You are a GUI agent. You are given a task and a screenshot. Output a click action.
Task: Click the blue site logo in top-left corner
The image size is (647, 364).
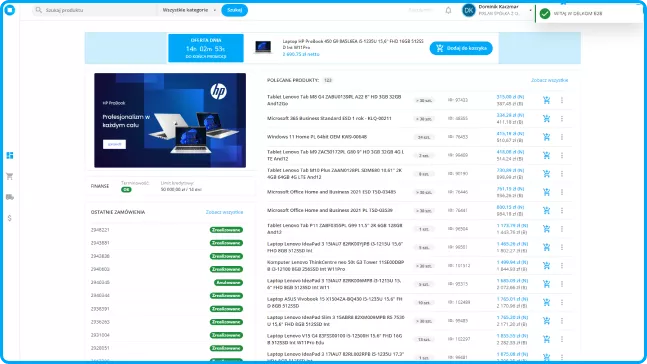[x=10, y=10]
